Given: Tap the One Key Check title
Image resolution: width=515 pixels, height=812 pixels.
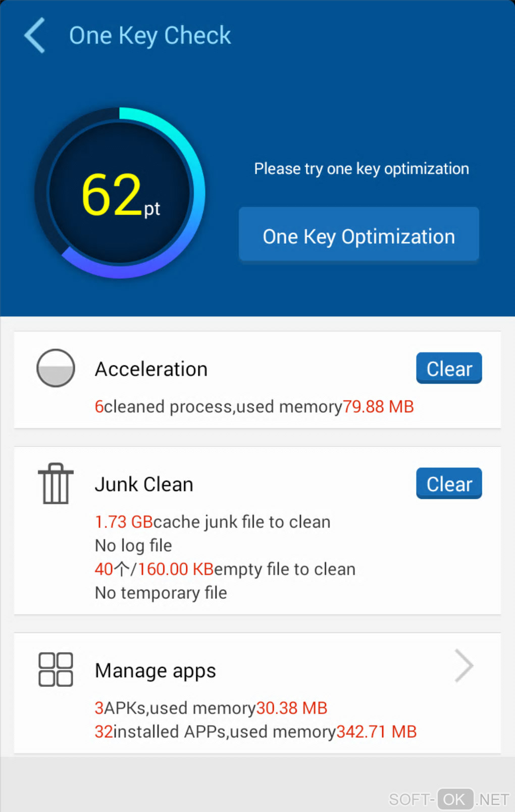Looking at the screenshot, I should pos(150,35).
